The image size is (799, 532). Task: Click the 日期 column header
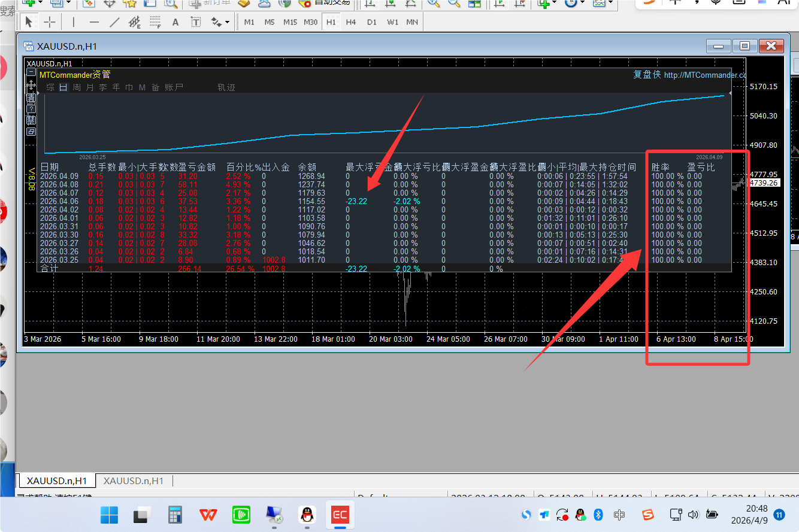(50, 168)
